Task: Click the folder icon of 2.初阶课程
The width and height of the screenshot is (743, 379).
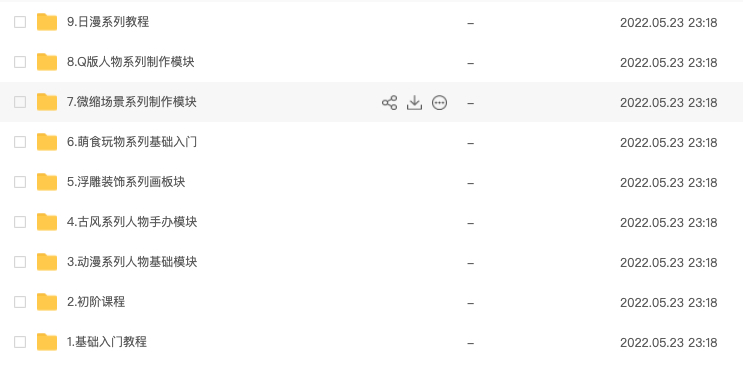Action: (47, 302)
